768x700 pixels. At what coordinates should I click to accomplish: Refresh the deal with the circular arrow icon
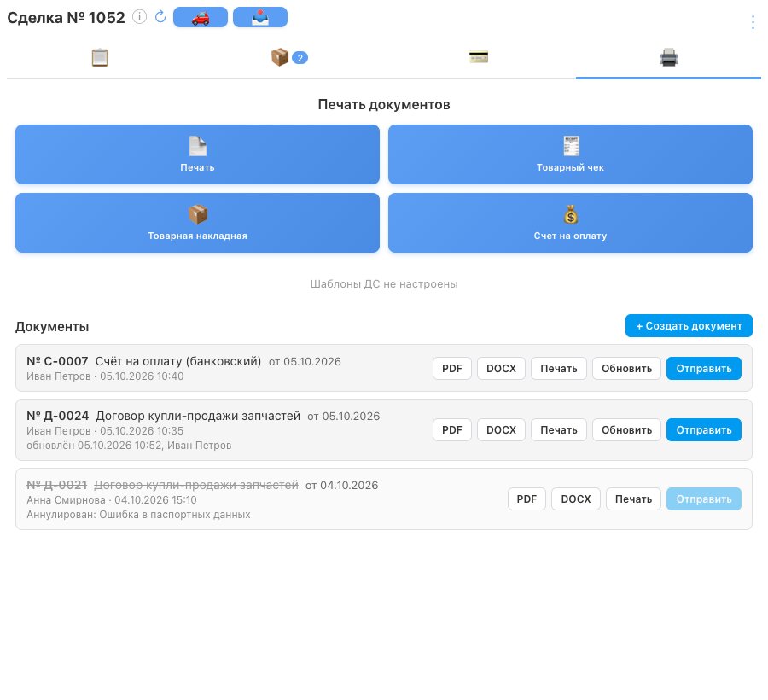point(160,17)
